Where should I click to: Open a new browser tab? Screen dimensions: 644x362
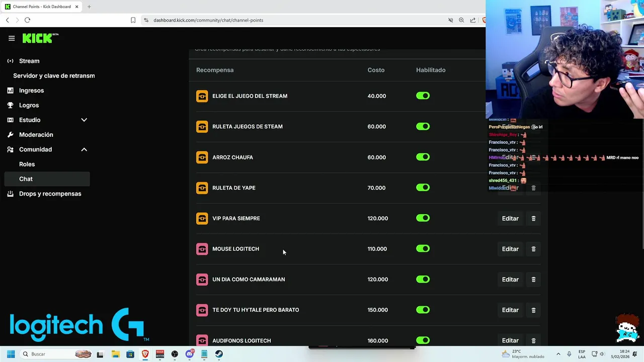(89, 7)
